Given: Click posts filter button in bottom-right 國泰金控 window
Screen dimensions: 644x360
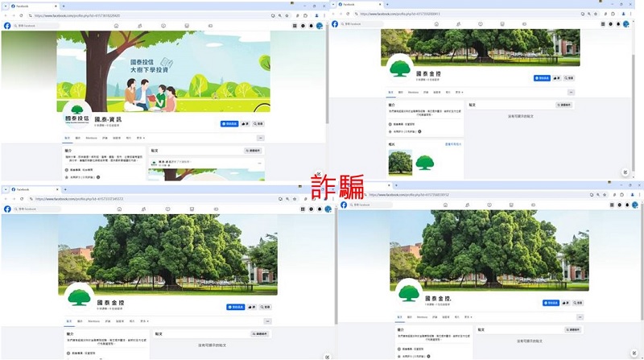Looking at the screenshot, I should click(573, 329).
